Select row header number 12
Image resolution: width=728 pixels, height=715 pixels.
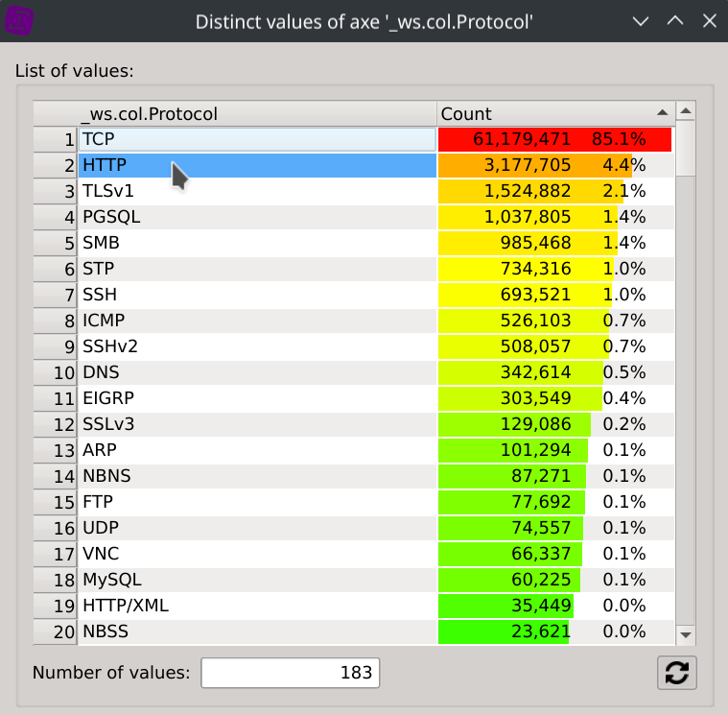coord(56,424)
